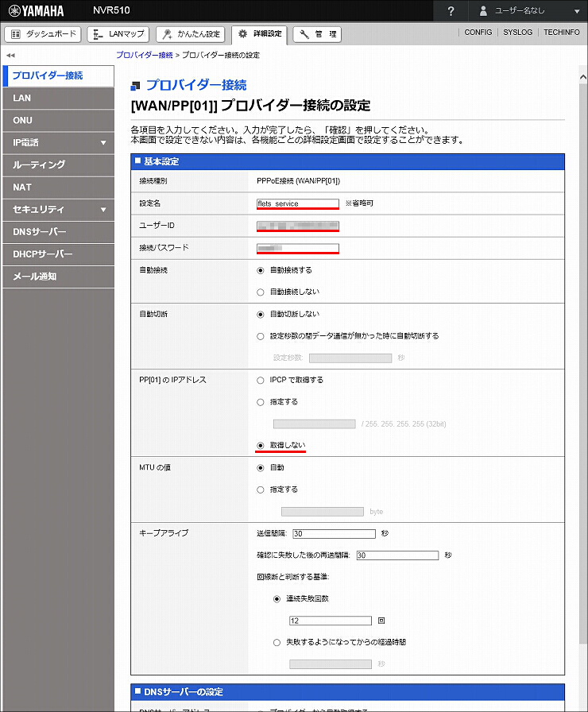Open the LANマップ tab
This screenshot has height=712, width=588.
pos(118,34)
